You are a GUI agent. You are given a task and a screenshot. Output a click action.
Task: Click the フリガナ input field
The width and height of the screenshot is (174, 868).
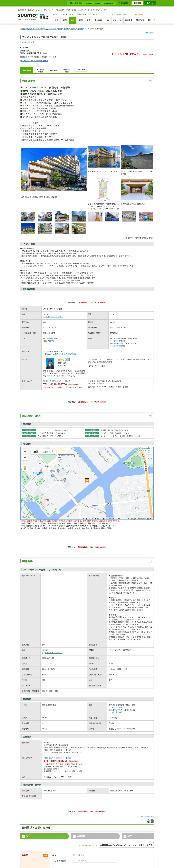tap(95, 861)
